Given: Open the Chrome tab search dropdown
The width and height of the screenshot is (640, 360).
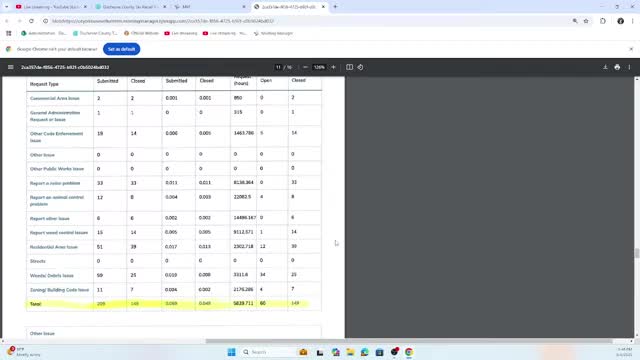Looking at the screenshot, I should (7, 7).
